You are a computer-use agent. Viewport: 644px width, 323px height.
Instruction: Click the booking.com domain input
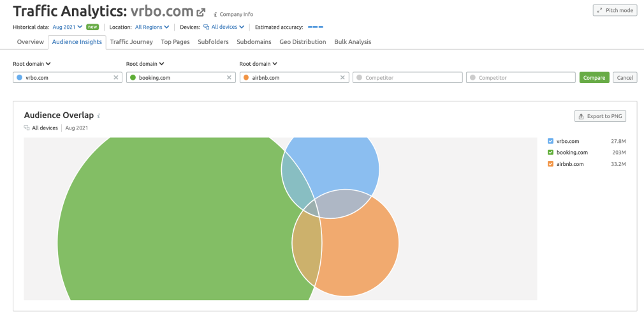point(180,77)
